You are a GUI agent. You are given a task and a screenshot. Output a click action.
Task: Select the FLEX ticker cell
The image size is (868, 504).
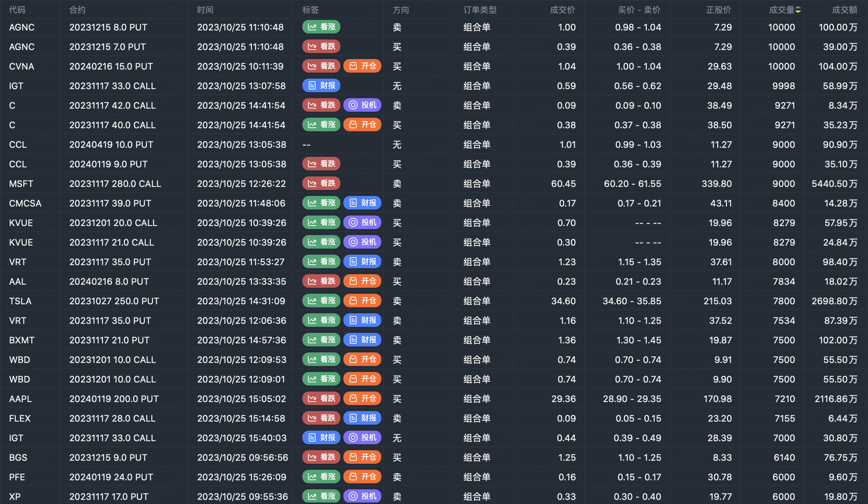point(20,418)
